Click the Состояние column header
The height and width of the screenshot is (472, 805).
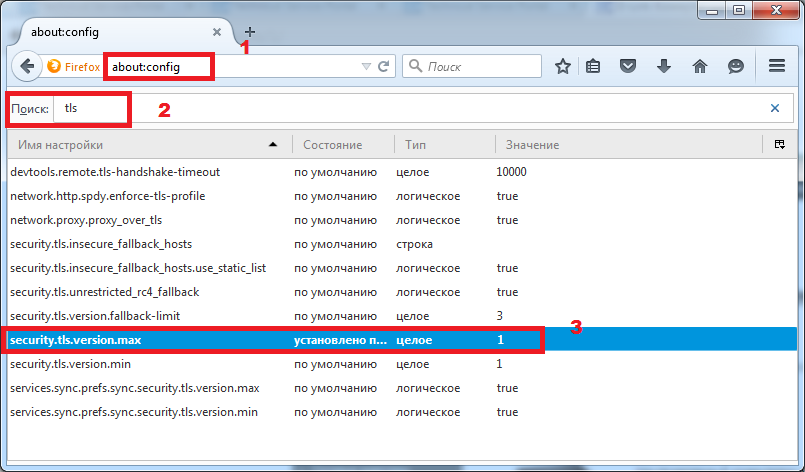point(342,145)
